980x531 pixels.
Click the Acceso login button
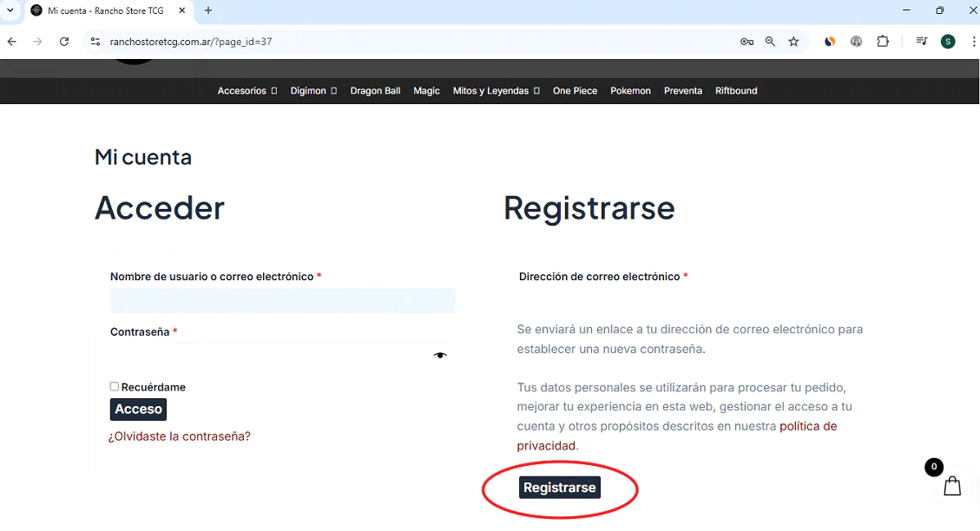coord(138,410)
